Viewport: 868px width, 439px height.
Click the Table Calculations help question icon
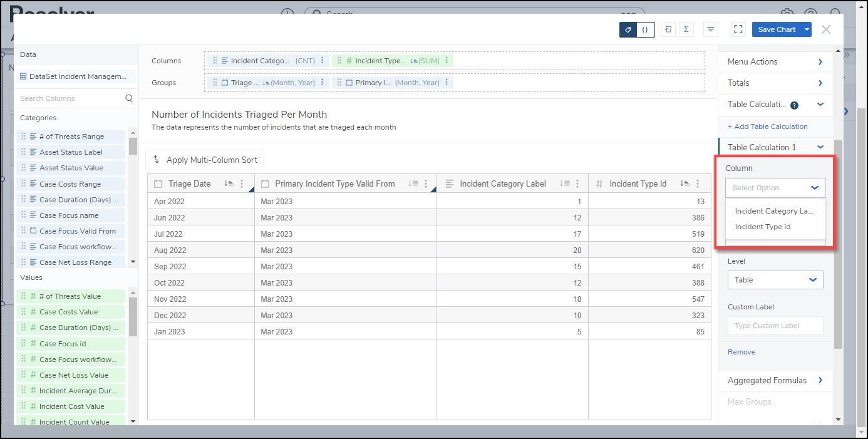click(794, 105)
